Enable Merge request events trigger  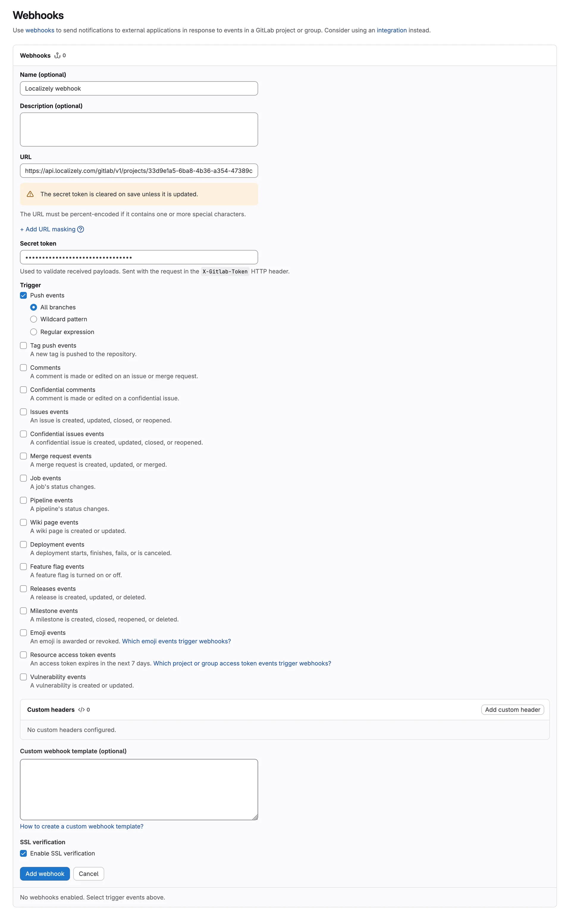(x=23, y=456)
